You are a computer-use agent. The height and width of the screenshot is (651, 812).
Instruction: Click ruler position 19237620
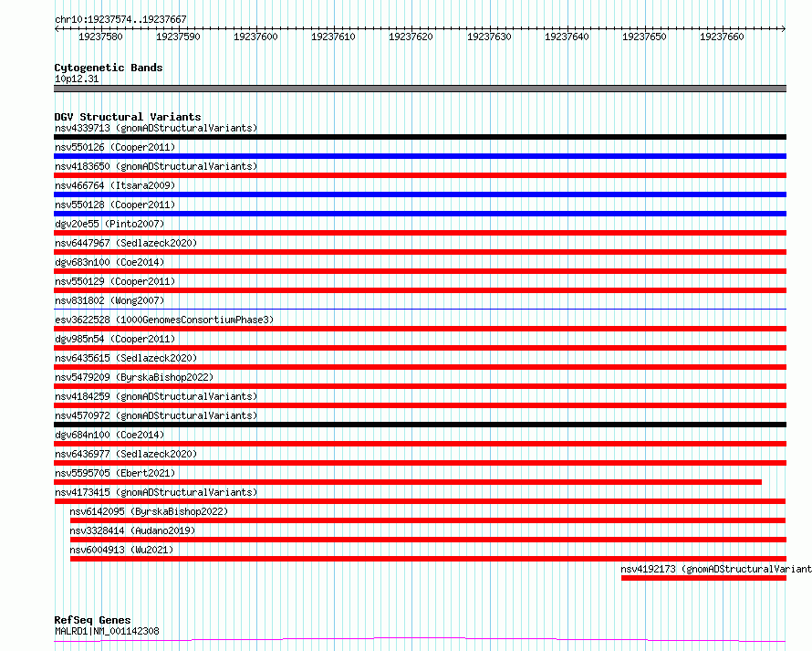(x=411, y=37)
